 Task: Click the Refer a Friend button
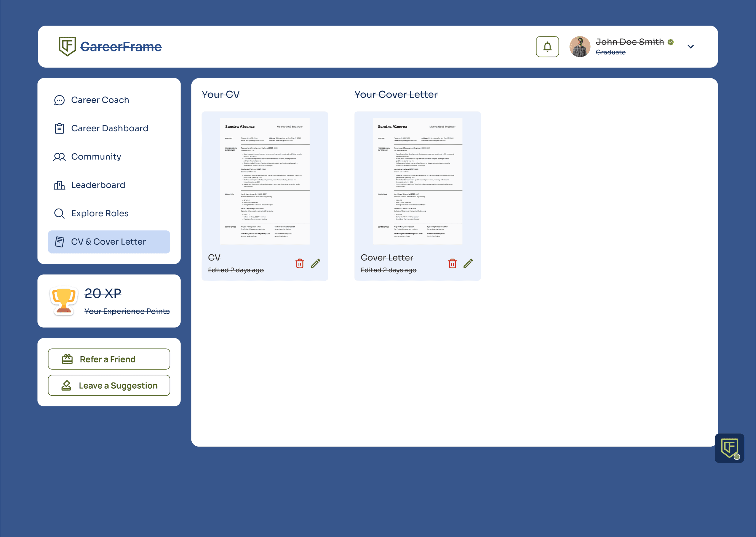109,359
